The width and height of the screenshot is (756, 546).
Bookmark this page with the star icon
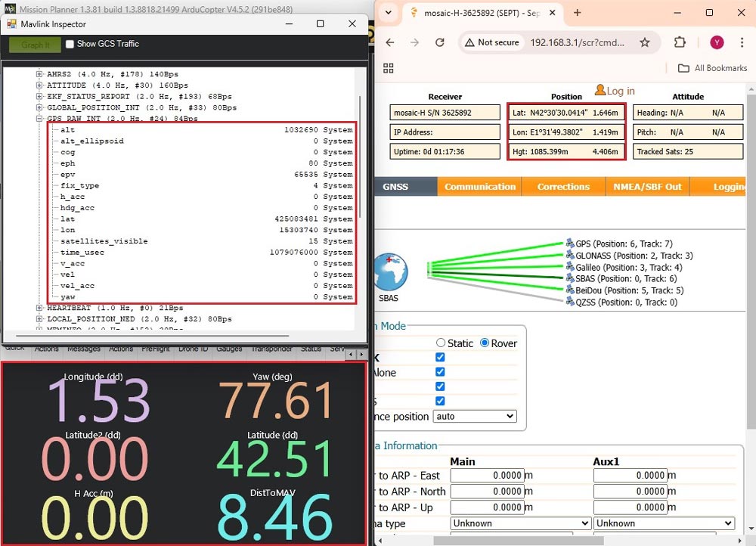[x=645, y=43]
